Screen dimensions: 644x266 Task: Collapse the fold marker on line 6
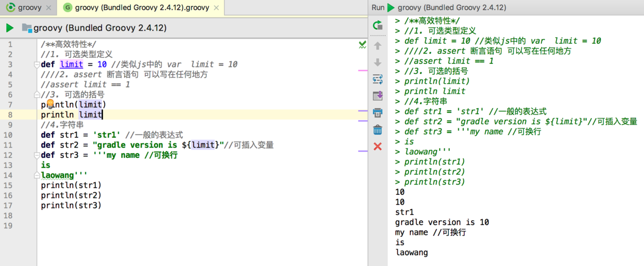point(37,95)
